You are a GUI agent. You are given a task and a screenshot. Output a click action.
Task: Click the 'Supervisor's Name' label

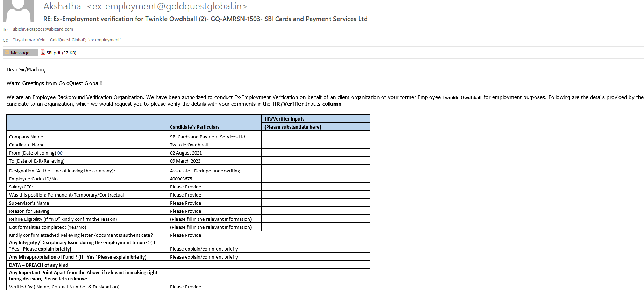29,203
